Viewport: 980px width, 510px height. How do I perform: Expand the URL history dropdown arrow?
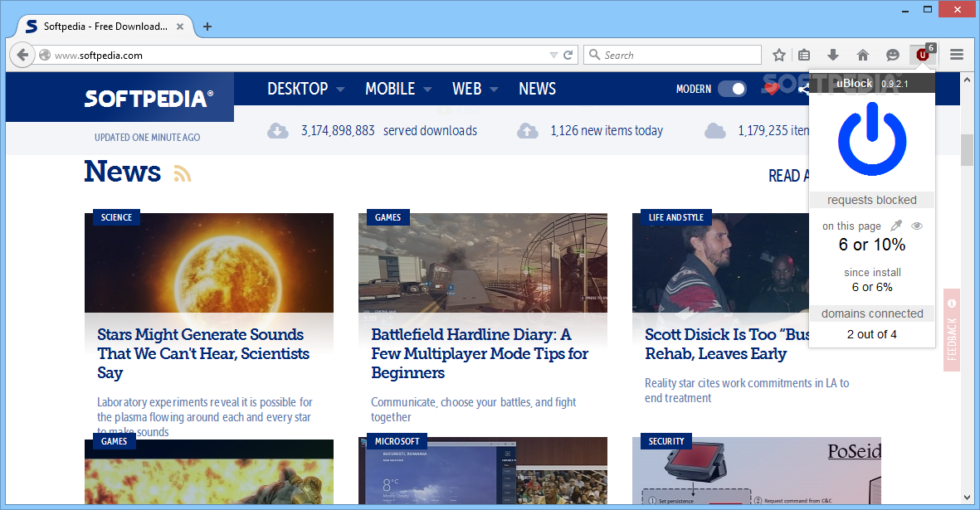553,55
